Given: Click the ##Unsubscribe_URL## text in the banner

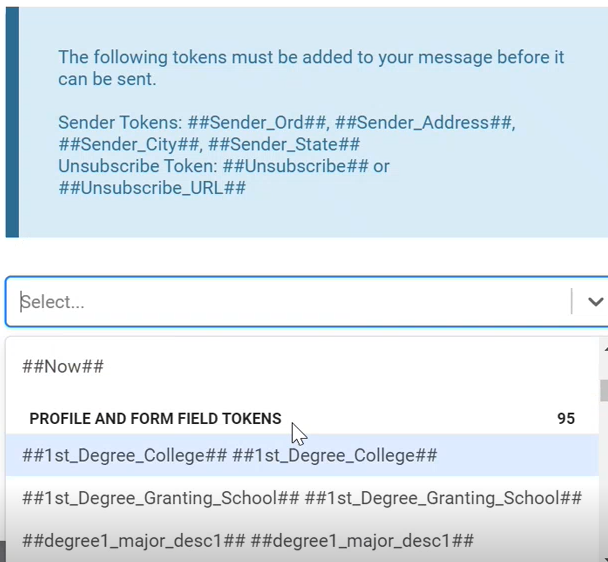Looking at the screenshot, I should [152, 188].
